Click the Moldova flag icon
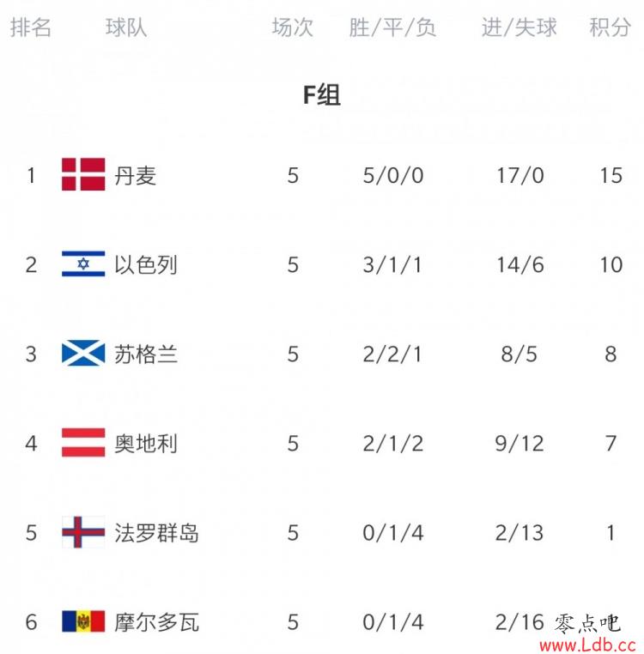This screenshot has width=644, height=654. click(83, 621)
